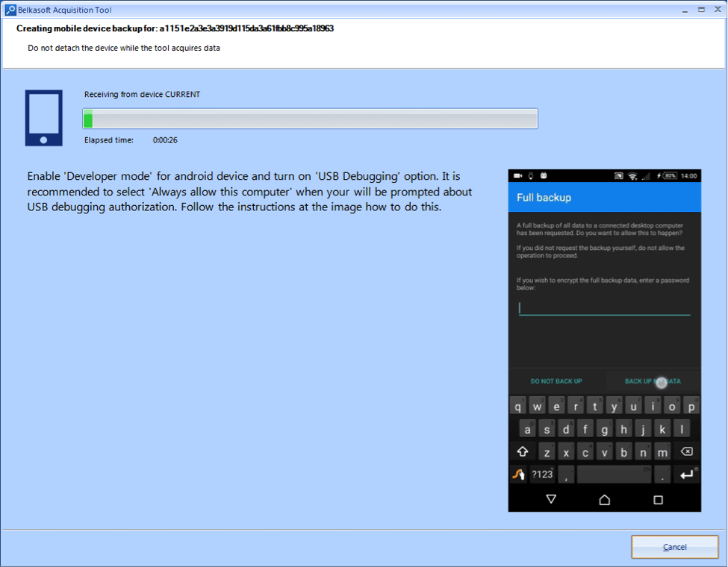Tap the Android recent apps square icon

click(658, 500)
